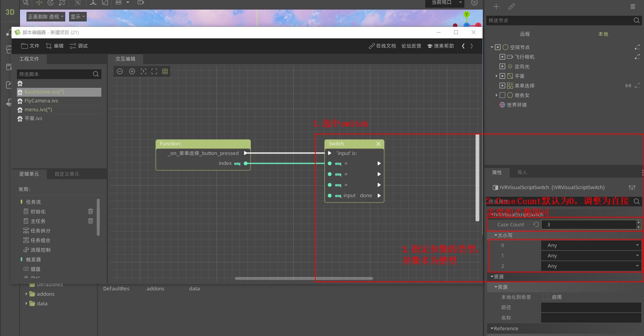Open the 显示 dropdown
This screenshot has height=336, width=644.
tap(78, 16)
